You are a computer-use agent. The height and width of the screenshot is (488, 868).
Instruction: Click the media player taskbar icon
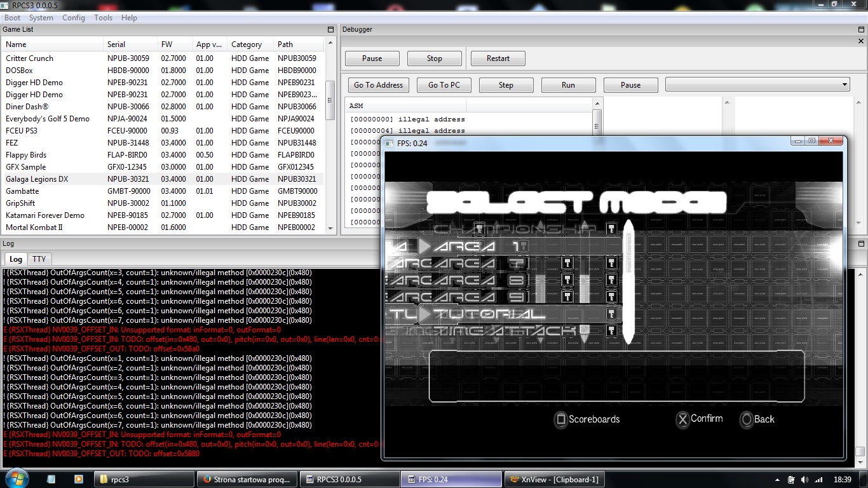pyautogui.click(x=79, y=479)
